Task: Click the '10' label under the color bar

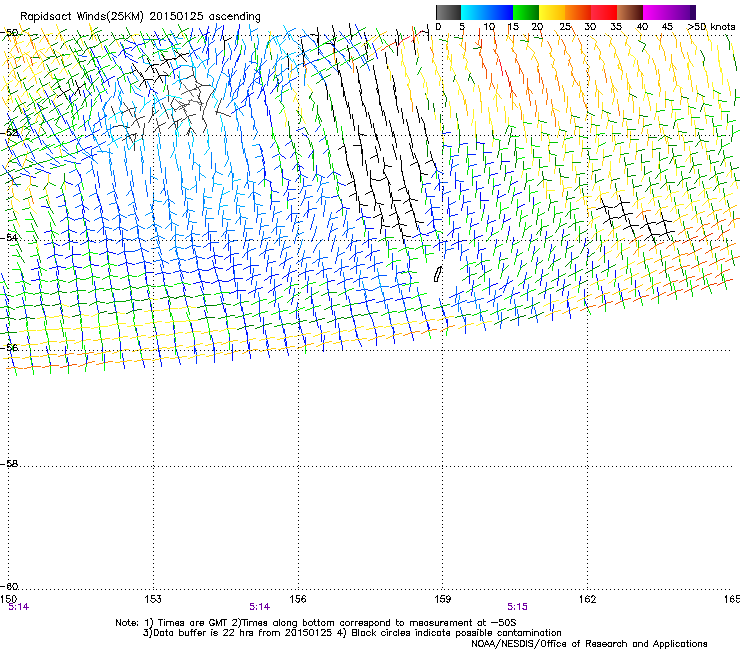Action: pos(489,26)
